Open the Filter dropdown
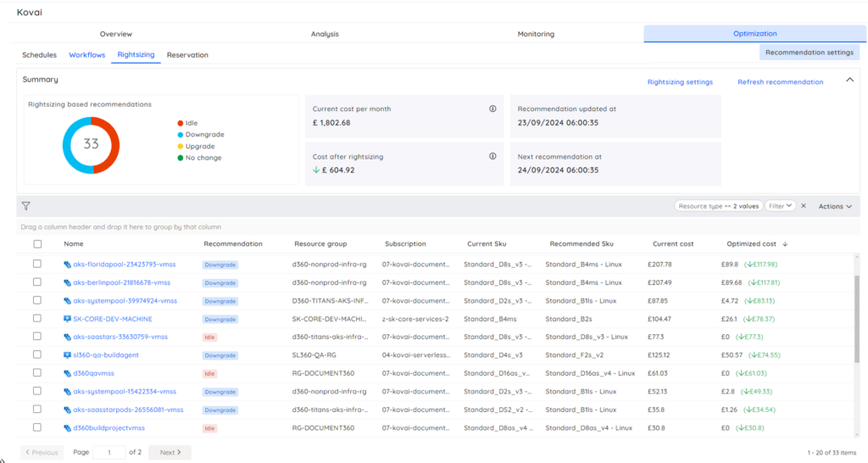Image resolution: width=868 pixels, height=463 pixels. pyautogui.click(x=779, y=206)
